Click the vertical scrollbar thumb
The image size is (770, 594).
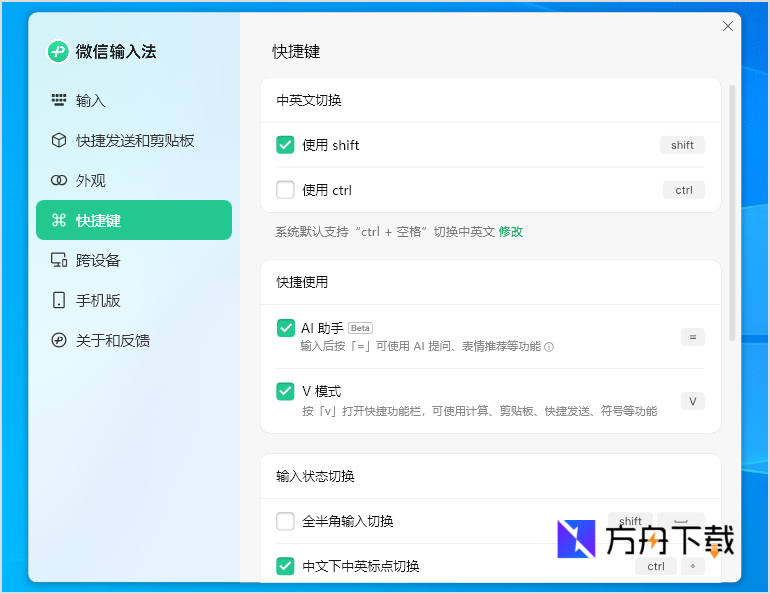click(x=732, y=213)
